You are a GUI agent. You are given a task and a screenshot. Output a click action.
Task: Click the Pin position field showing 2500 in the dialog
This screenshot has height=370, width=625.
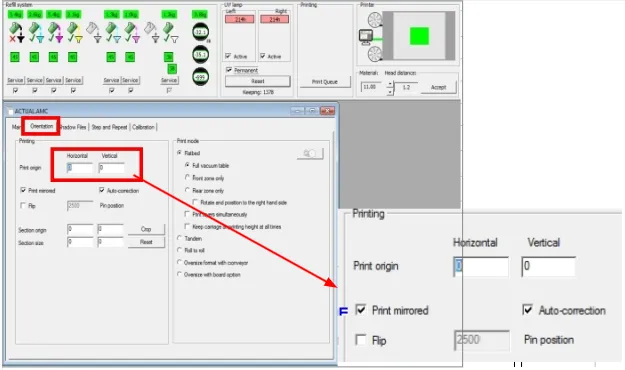(80, 206)
